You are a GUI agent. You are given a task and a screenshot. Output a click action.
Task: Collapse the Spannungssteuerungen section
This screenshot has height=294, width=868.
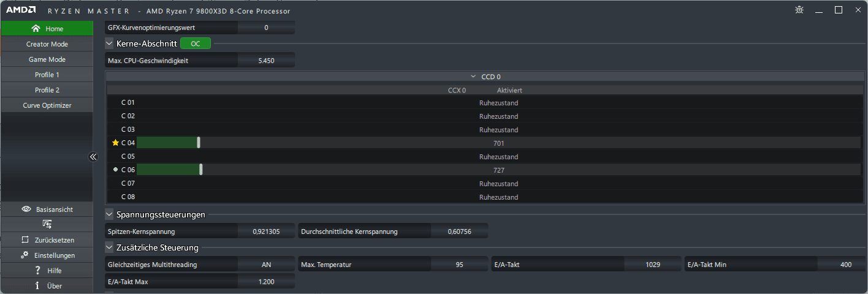(x=109, y=214)
